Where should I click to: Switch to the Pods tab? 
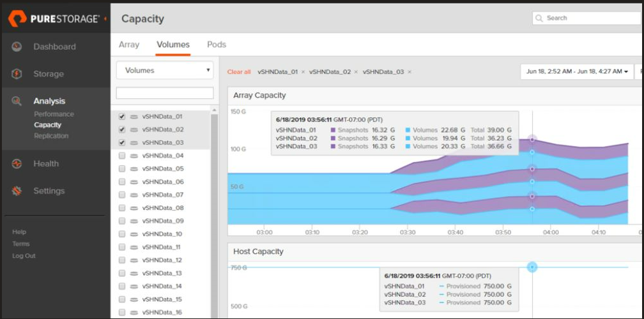(x=217, y=44)
